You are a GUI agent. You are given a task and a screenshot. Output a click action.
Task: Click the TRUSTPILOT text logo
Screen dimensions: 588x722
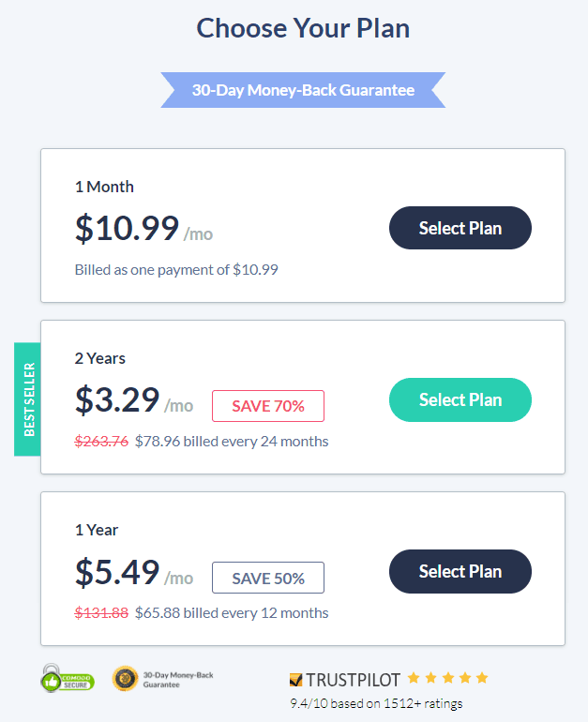coord(354,680)
